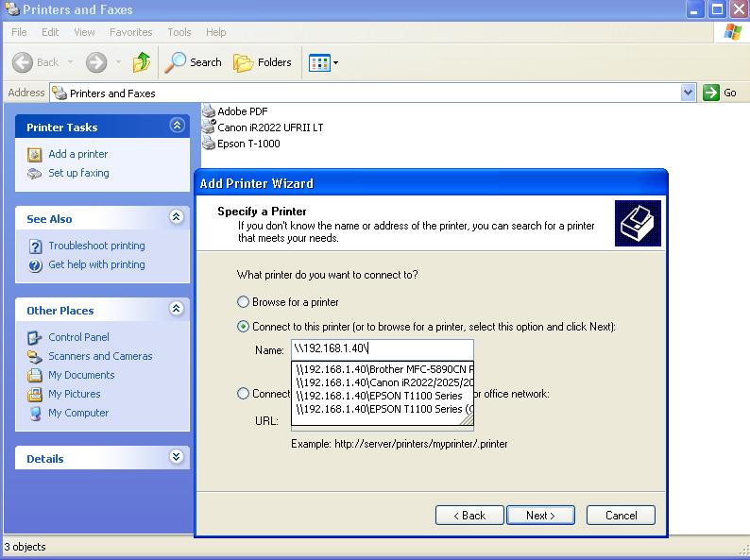Click the Windows flag logo
The image size is (750, 560).
(732, 32)
